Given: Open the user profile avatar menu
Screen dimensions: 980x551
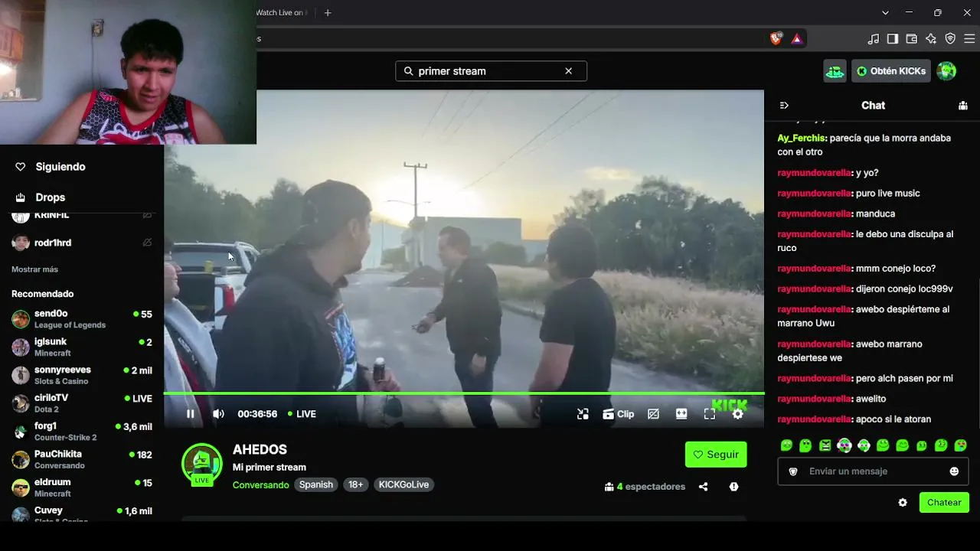Looking at the screenshot, I should [946, 71].
